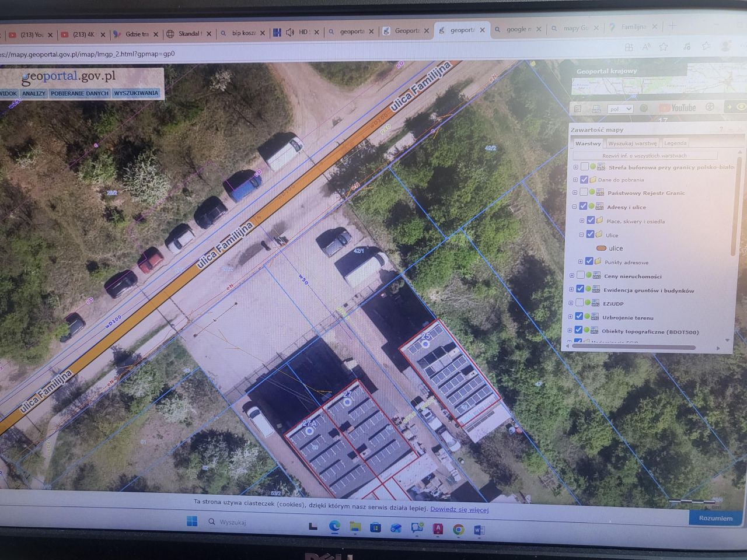Expand the Dane do pobrania node

pyautogui.click(x=575, y=180)
